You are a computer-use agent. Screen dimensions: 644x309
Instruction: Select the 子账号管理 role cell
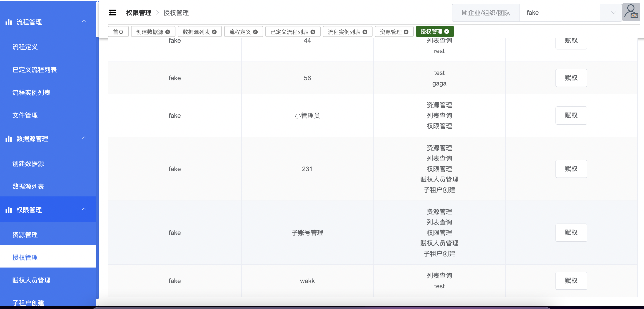click(x=307, y=233)
